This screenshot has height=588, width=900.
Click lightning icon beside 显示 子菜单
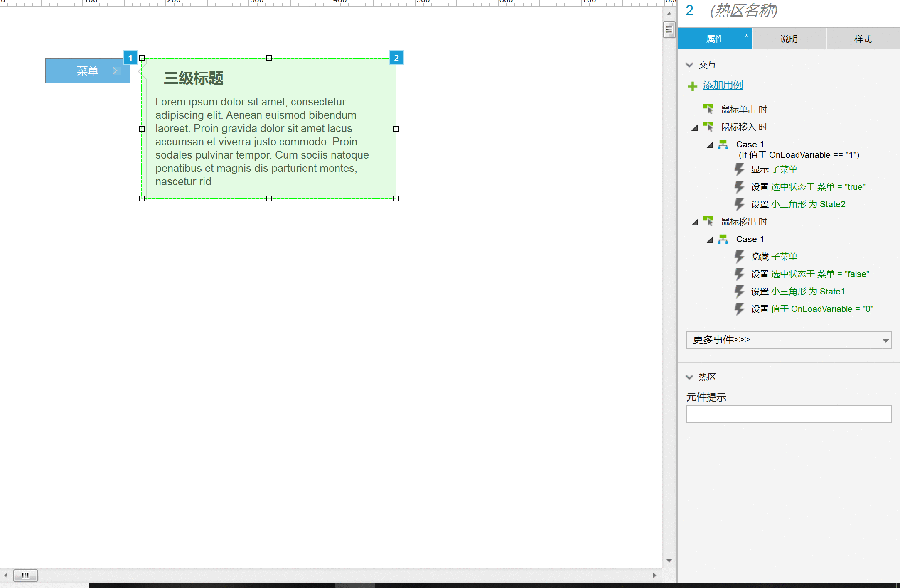pos(739,169)
